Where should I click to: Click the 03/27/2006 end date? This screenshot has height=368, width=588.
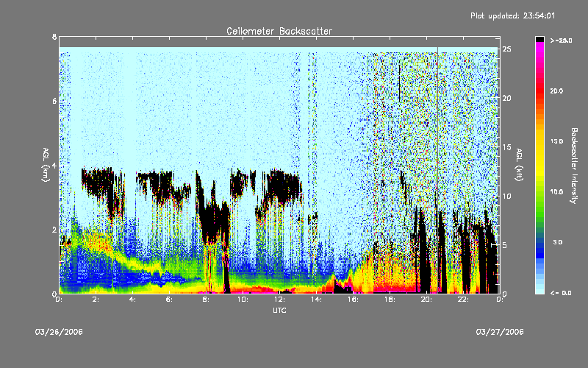coord(498,332)
